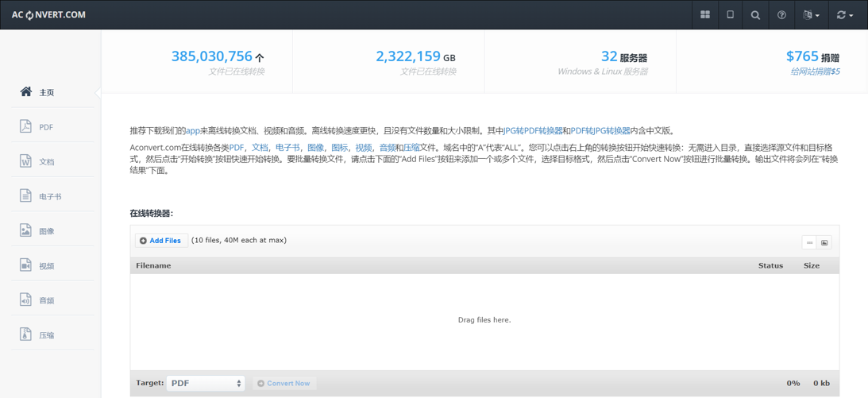Click the 32 服务器 statistic

(624, 56)
